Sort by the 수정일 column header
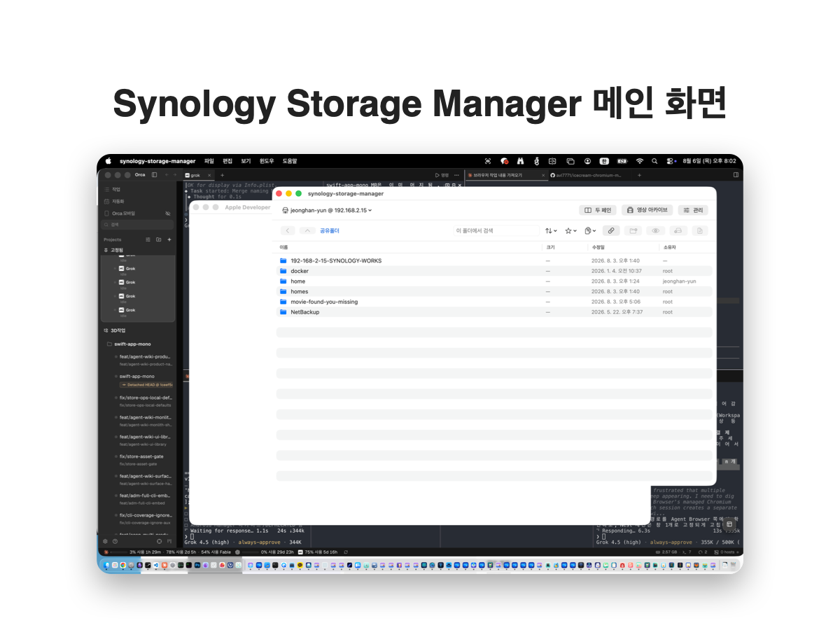 (598, 247)
